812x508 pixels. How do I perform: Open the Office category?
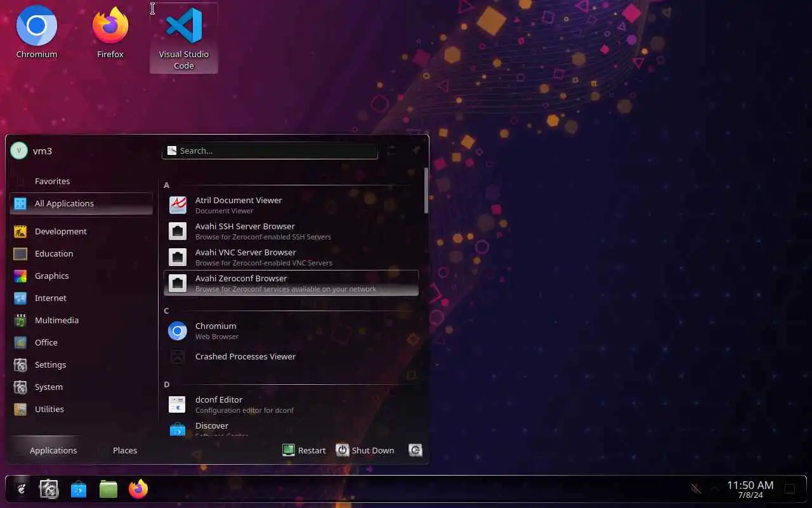[81, 342]
